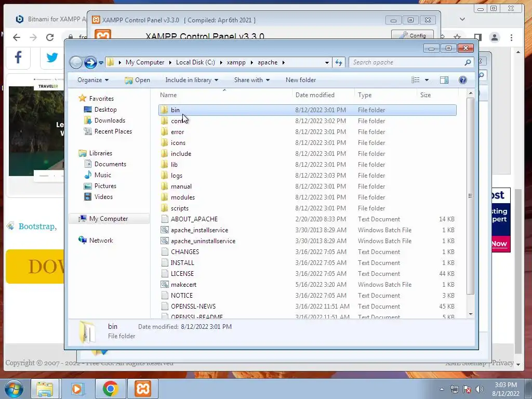The height and width of the screenshot is (399, 532).
Task: Select the conf folder icon
Action: click(x=165, y=121)
